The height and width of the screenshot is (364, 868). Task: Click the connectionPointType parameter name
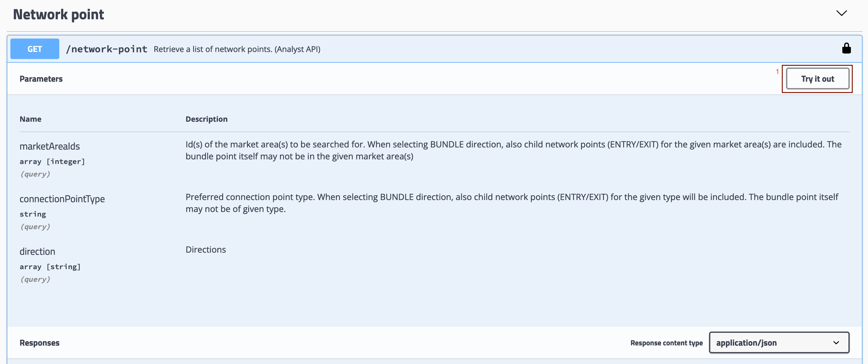pos(62,199)
